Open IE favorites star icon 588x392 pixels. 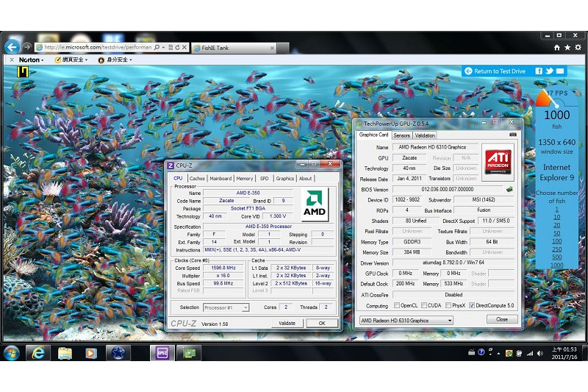coord(567,47)
